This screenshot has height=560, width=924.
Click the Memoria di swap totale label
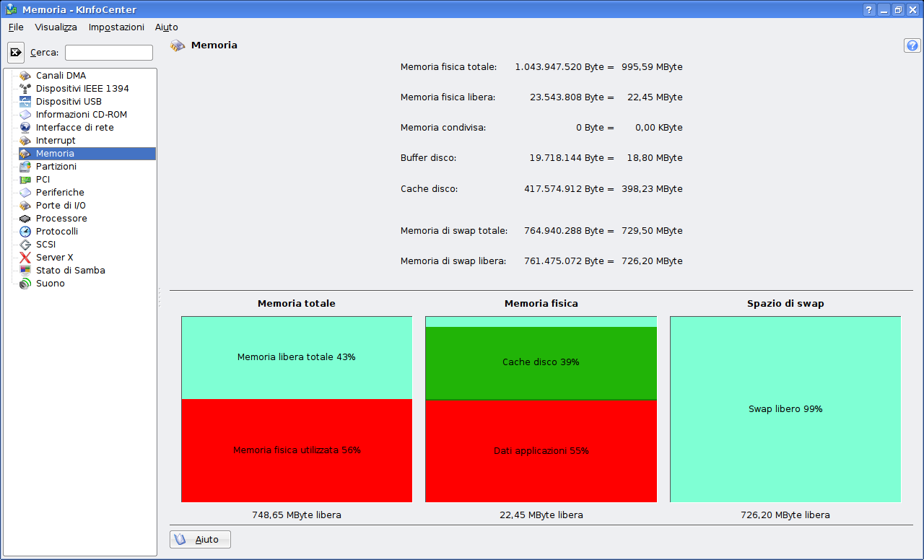(454, 231)
